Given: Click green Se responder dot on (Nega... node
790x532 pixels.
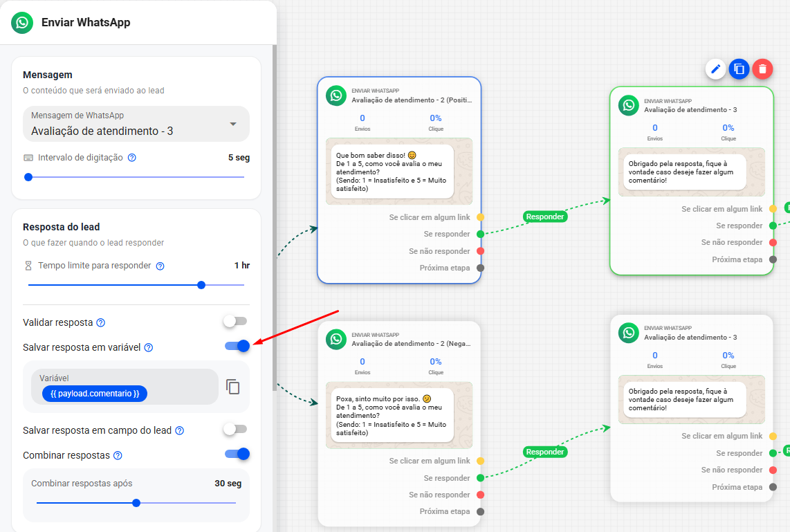Looking at the screenshot, I should [x=481, y=478].
